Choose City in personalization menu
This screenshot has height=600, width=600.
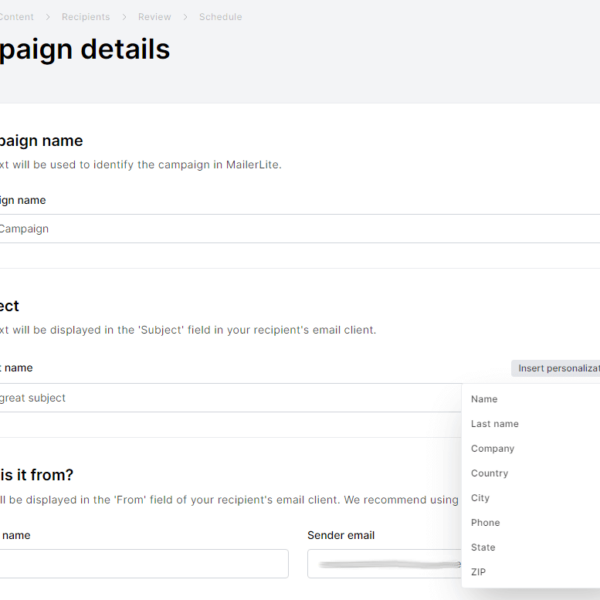tap(481, 498)
